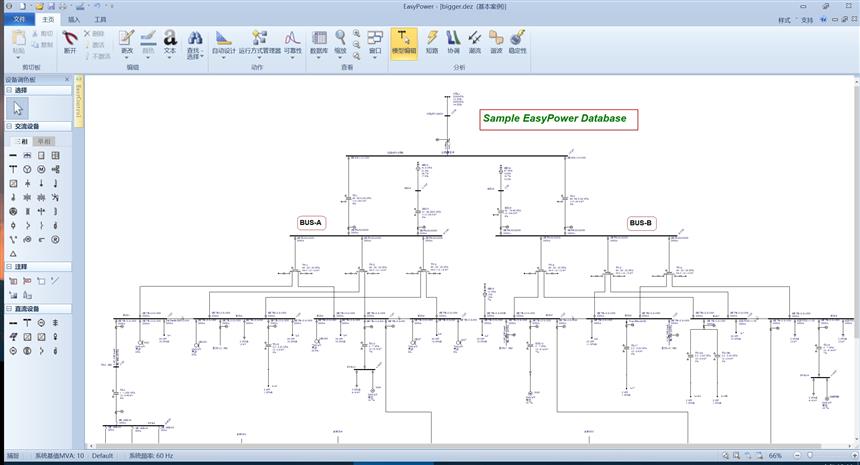This screenshot has height=465, width=860.
Task: Open the 文件 file menu
Action: 18,19
